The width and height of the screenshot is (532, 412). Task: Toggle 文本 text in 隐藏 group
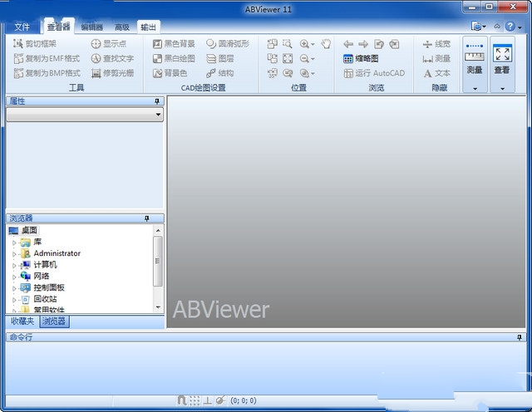436,73
